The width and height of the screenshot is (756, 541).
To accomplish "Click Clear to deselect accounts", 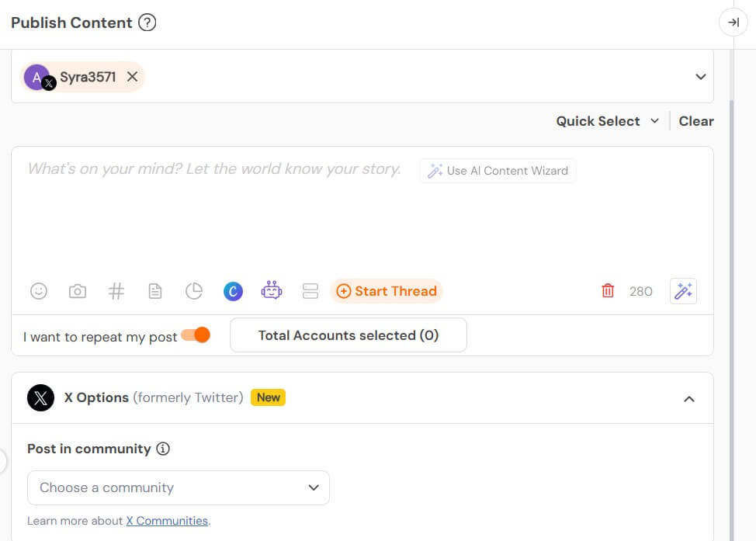I will point(696,121).
